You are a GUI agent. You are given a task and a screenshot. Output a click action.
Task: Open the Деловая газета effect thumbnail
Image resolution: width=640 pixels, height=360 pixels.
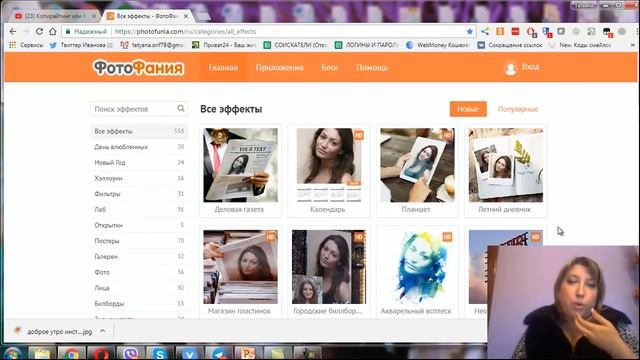coord(240,165)
